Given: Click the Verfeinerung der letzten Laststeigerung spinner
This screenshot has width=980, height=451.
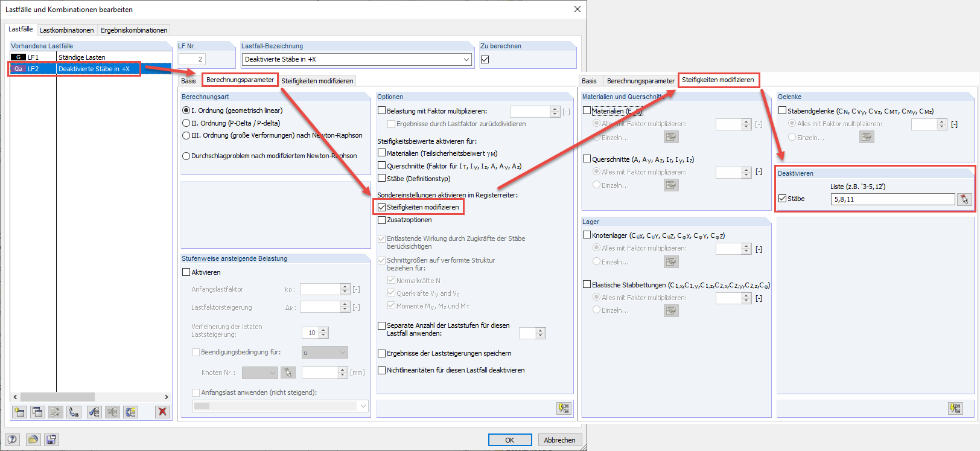Looking at the screenshot, I should (323, 333).
